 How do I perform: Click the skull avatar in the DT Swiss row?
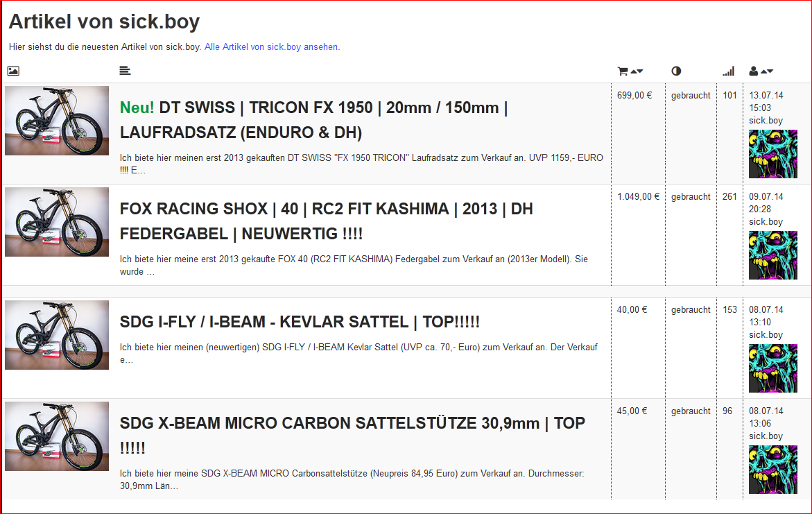[772, 154]
